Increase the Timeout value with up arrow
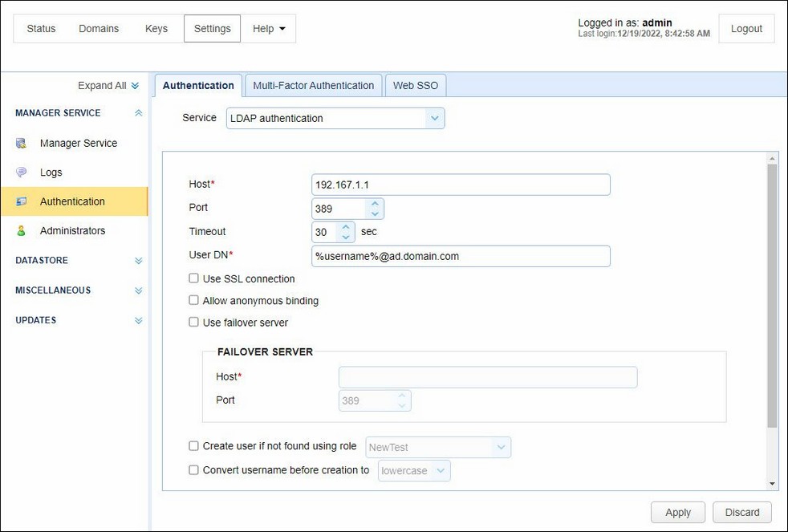This screenshot has width=788, height=532. pyautogui.click(x=346, y=227)
